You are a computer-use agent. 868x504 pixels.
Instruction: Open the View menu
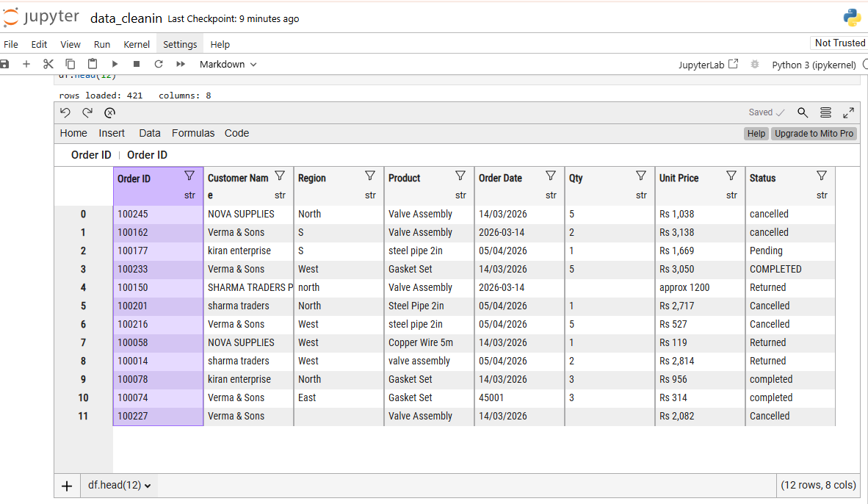tap(70, 44)
